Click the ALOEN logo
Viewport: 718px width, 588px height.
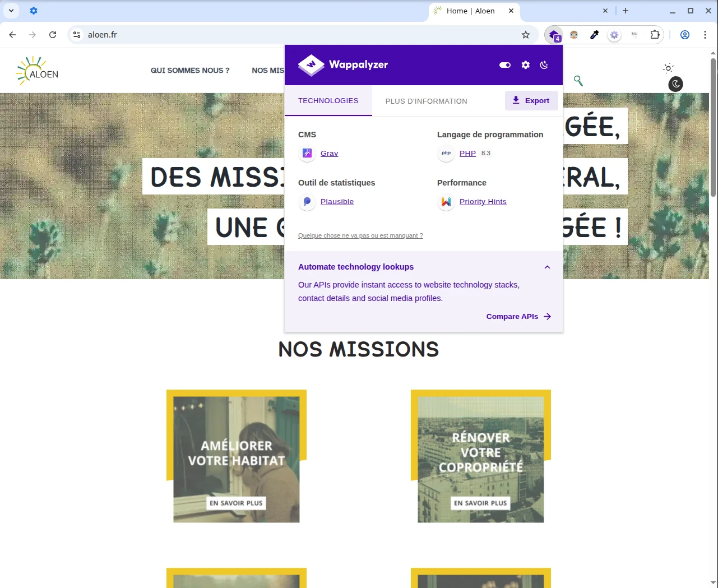37,71
